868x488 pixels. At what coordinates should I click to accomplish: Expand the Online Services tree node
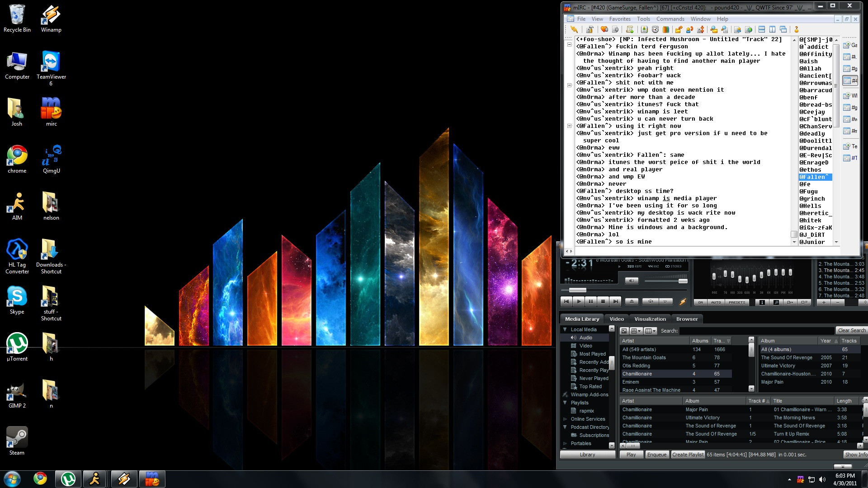point(565,419)
